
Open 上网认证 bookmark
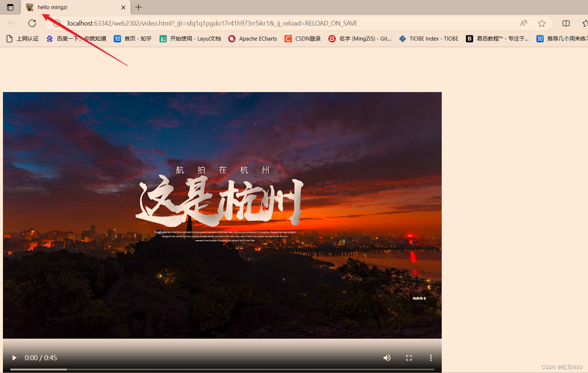coord(23,39)
